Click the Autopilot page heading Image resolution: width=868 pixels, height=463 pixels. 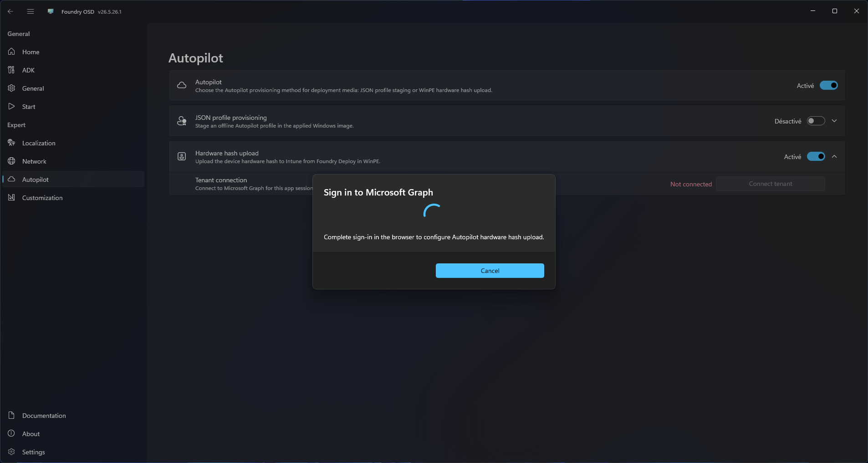[196, 58]
